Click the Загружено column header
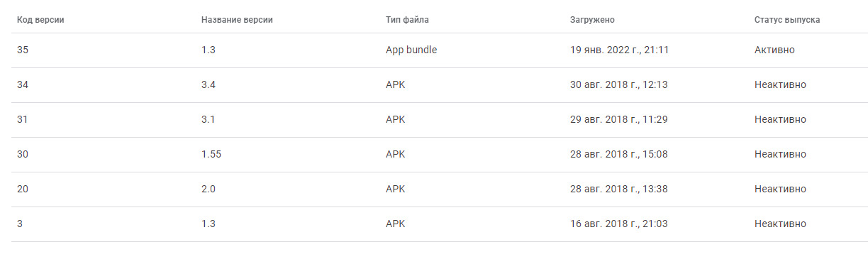Screen dimensions: 868x264 (x=592, y=20)
